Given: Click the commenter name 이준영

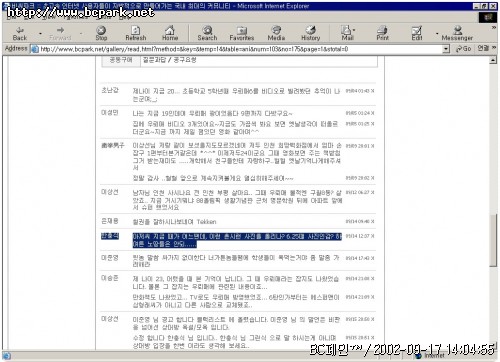Looking at the screenshot, I should (x=110, y=258).
